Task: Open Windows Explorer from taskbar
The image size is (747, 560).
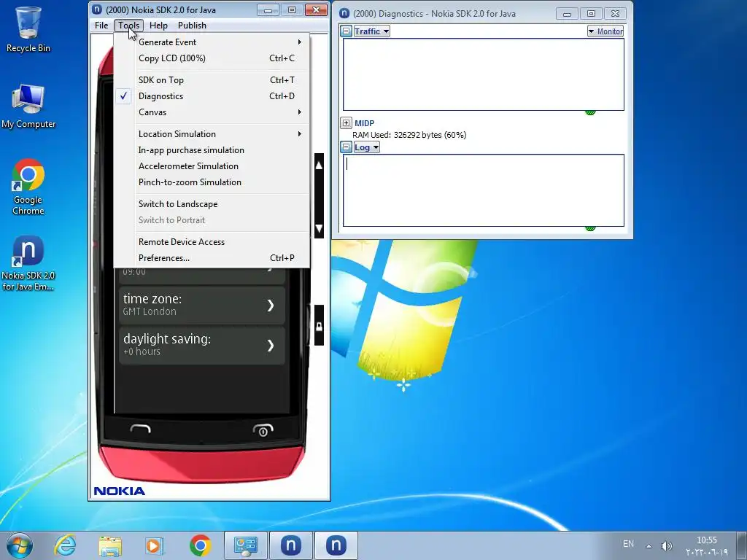Action: click(110, 545)
